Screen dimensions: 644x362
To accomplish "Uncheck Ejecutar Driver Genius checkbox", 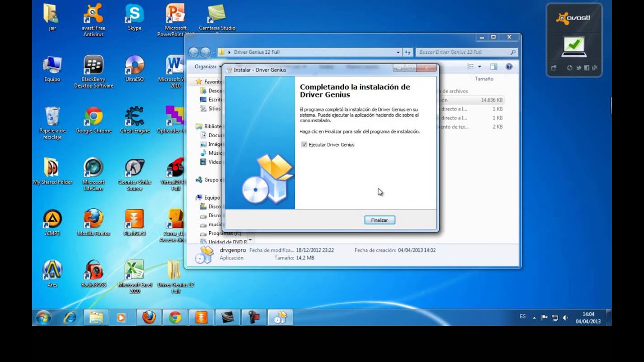I will (304, 145).
